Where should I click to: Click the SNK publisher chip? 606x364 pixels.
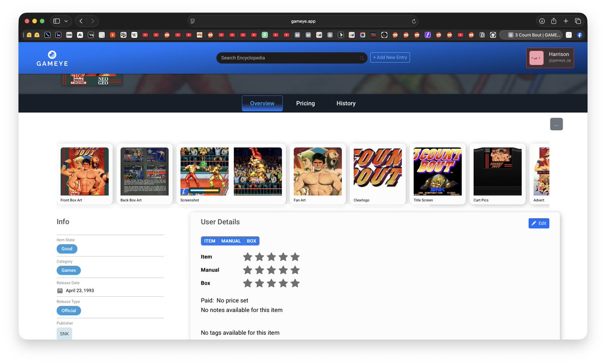(64, 334)
